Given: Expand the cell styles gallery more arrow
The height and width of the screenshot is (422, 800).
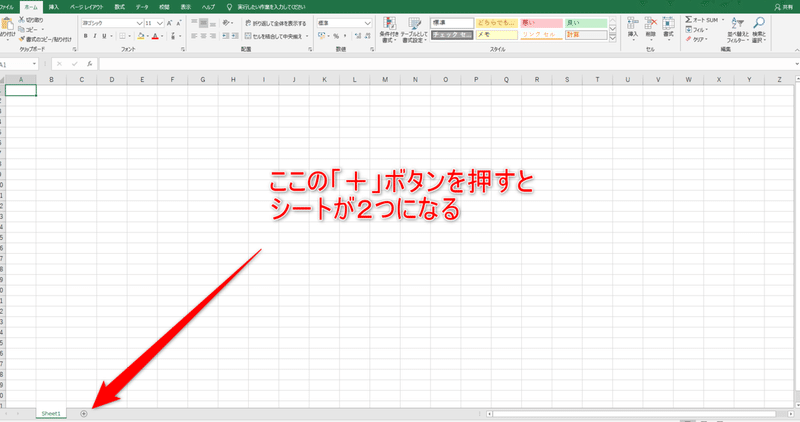Looking at the screenshot, I should [613, 38].
